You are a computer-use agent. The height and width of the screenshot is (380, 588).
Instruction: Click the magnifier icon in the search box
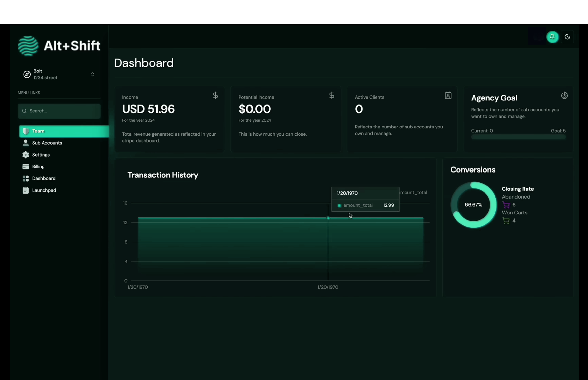click(24, 111)
